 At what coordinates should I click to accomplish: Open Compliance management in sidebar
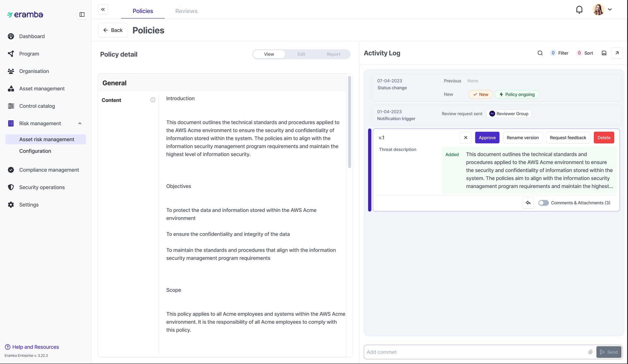tap(49, 170)
